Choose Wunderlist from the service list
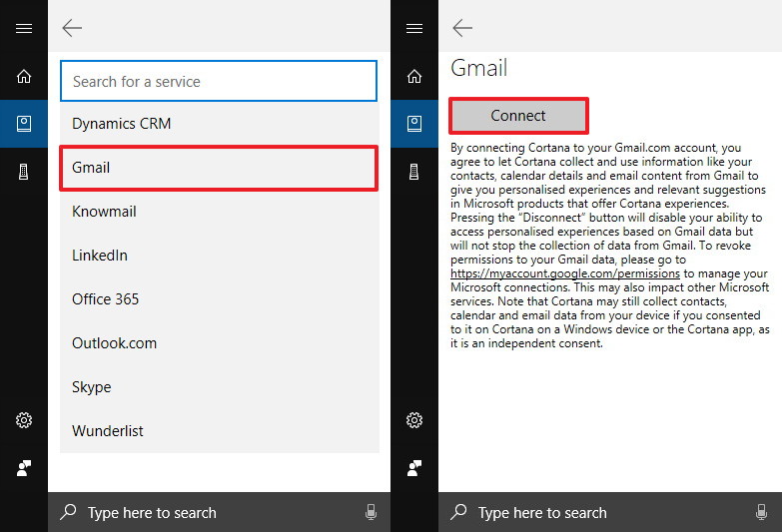 (220, 431)
